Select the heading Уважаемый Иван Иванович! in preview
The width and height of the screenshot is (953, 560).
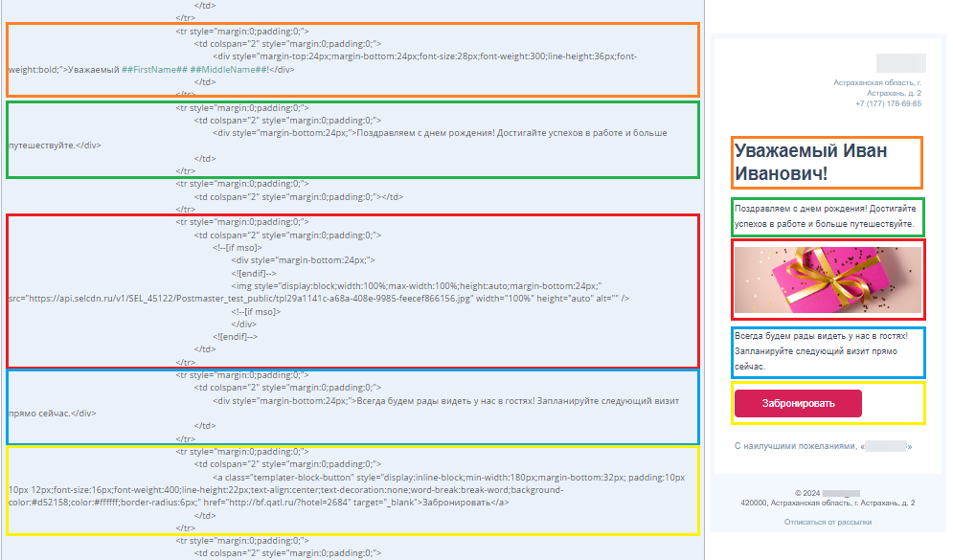(811, 162)
